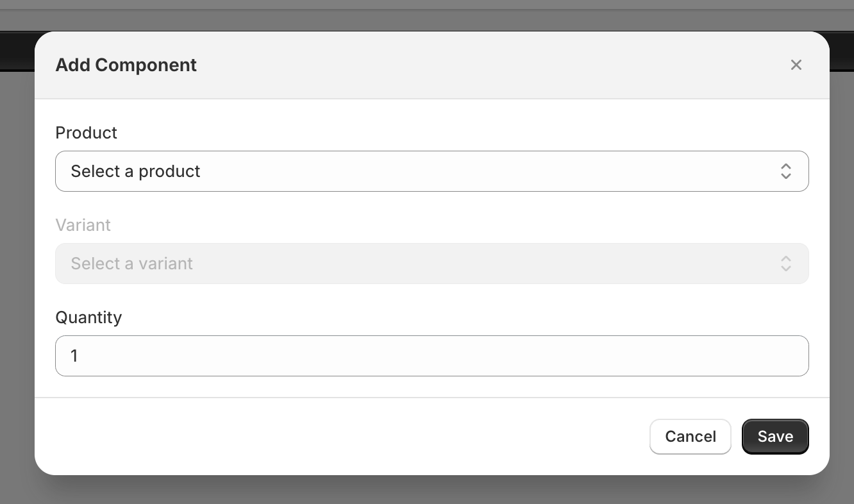The height and width of the screenshot is (504, 854).
Task: Click empty footer space left of Cancel
Action: (x=340, y=437)
